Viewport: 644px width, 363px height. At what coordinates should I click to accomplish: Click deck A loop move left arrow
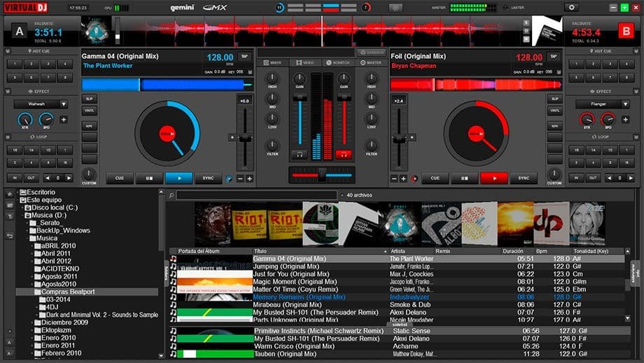point(48,178)
